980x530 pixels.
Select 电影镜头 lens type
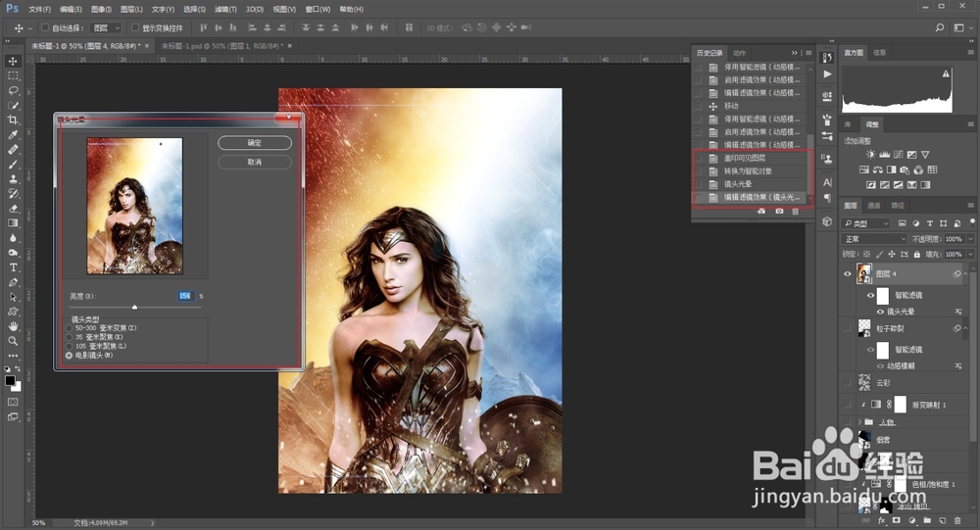[70, 355]
